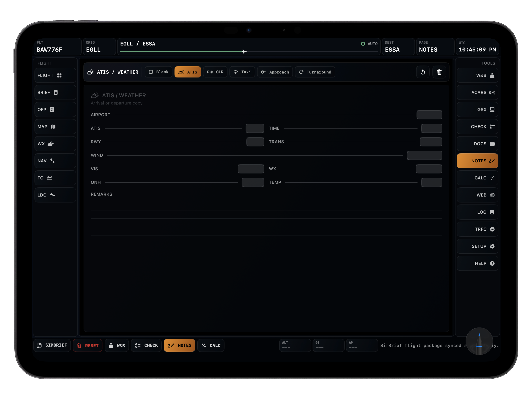Click the NOTES button in bottom bar
This screenshot has height=399, width=532.
179,345
